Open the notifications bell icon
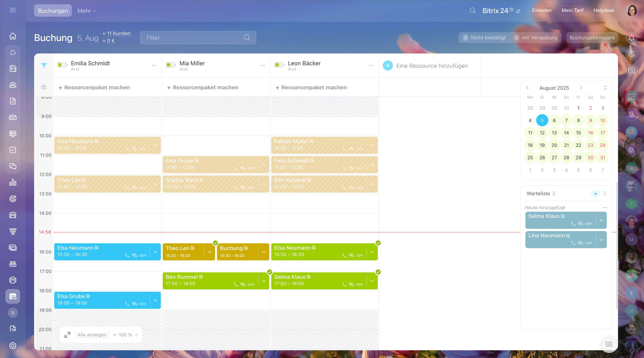Screen dimensions: 644x358 (x=631, y=38)
